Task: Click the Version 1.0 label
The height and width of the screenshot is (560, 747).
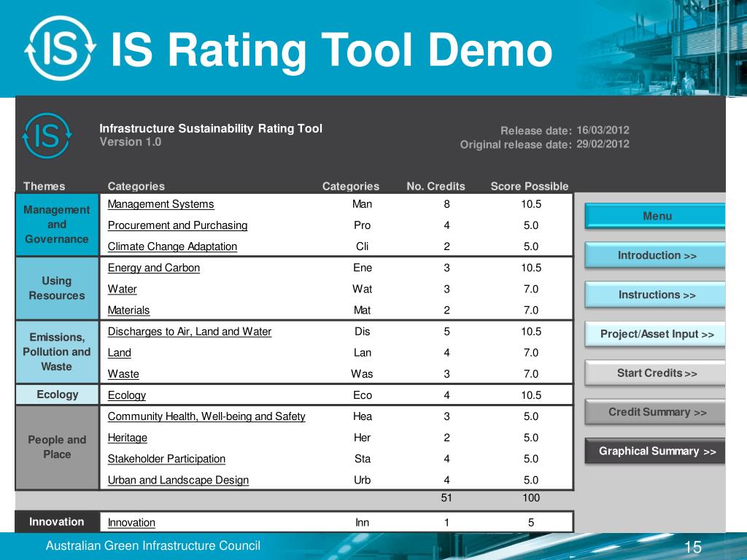Action: tap(130, 142)
